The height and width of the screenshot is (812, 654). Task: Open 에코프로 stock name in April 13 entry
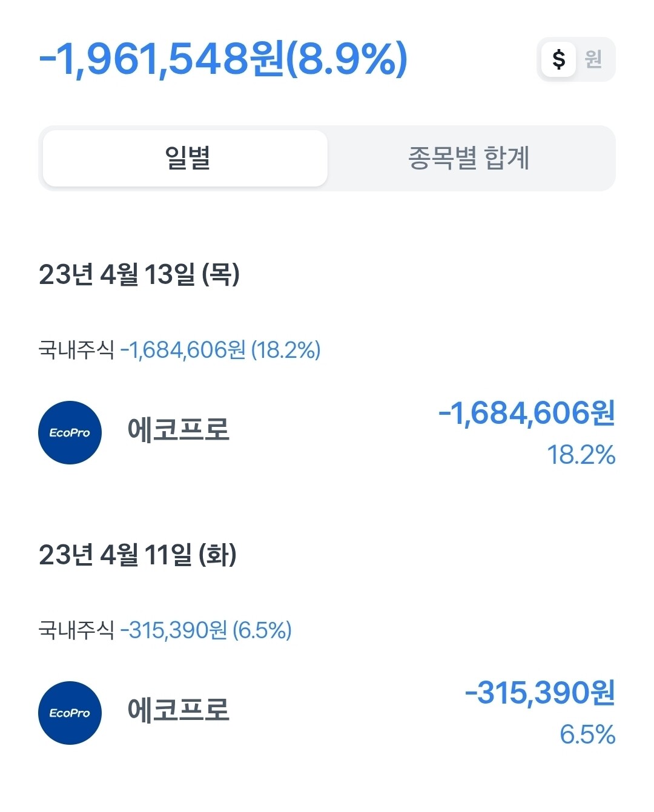(178, 430)
